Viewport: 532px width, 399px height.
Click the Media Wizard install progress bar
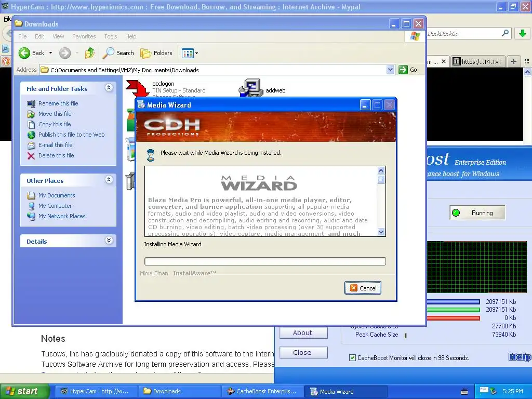click(265, 261)
